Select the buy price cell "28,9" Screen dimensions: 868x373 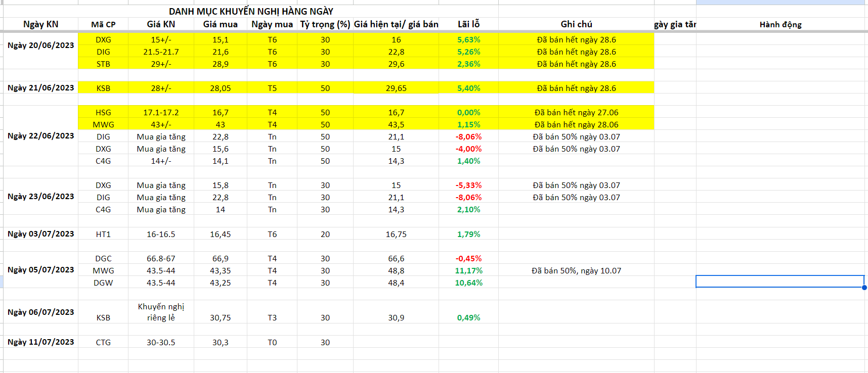pos(221,64)
